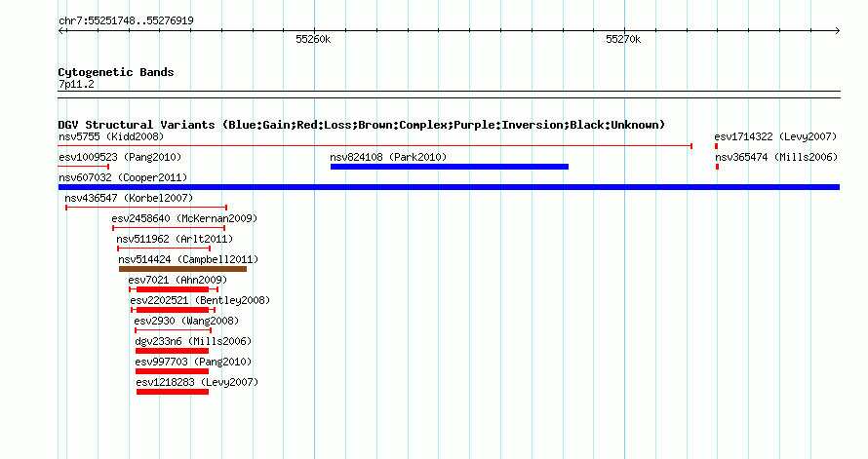Click the left arrow of the ruler
This screenshot has width=868, height=459.
point(61,31)
